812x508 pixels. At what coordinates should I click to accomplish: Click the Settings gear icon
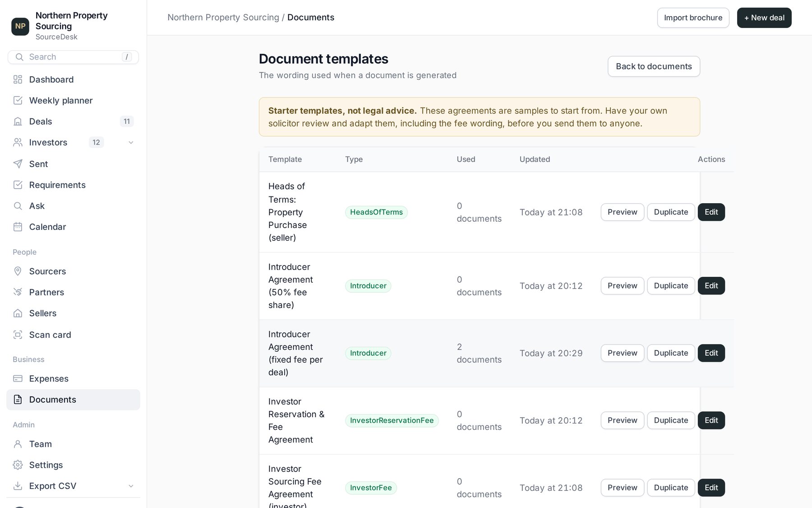click(18, 465)
